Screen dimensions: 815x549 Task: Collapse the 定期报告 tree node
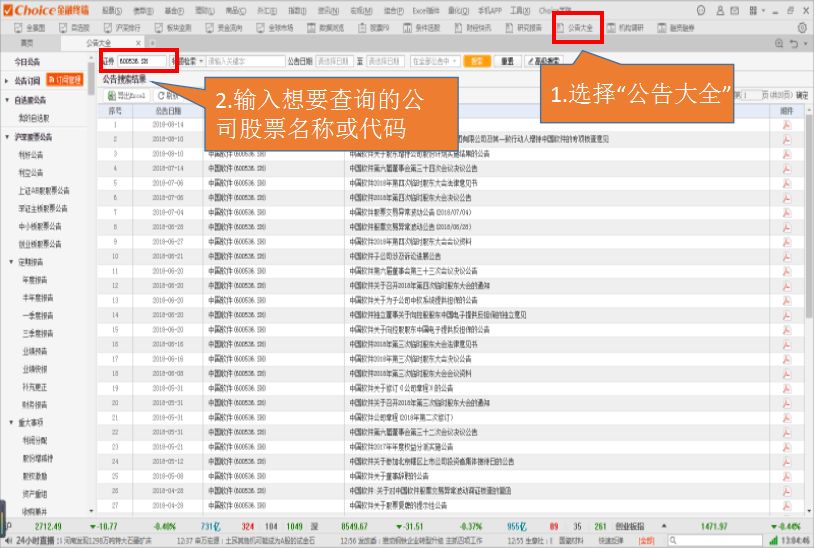point(11,262)
